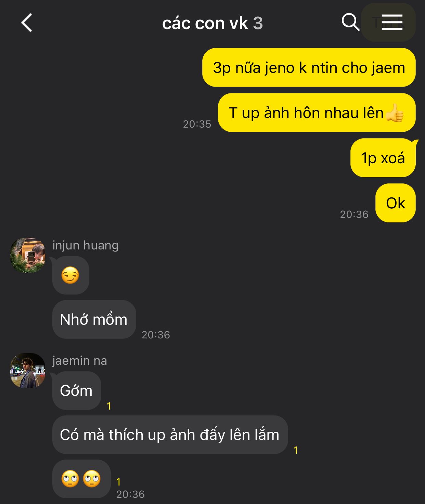Tap the member count 3 in header
Viewport: 425px width, 504px height.
pos(258,23)
